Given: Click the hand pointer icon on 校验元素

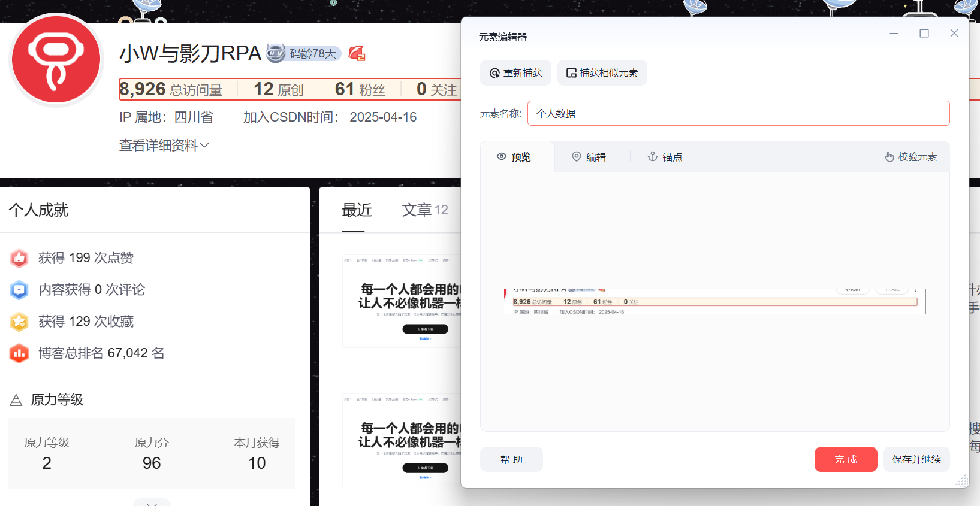Looking at the screenshot, I should click(x=889, y=157).
